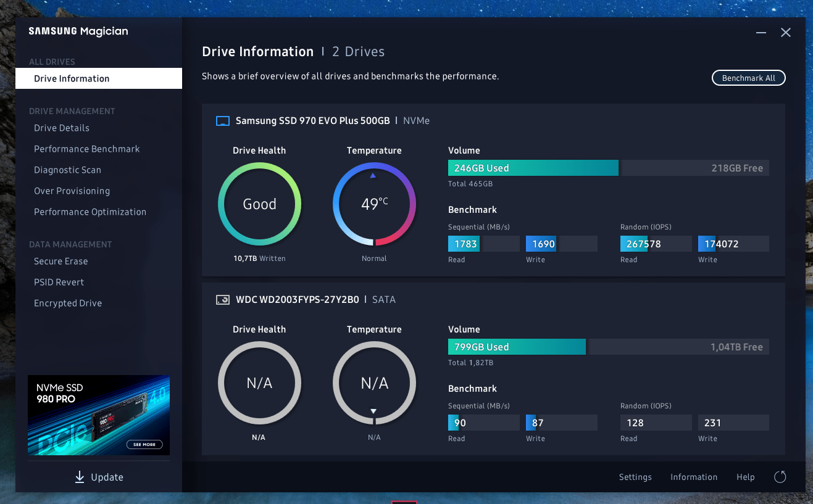Click sequential write 1690 benchmark bar

click(562, 244)
